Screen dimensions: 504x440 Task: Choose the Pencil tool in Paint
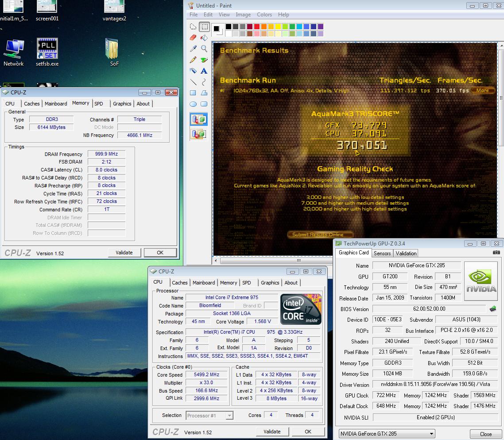point(193,60)
